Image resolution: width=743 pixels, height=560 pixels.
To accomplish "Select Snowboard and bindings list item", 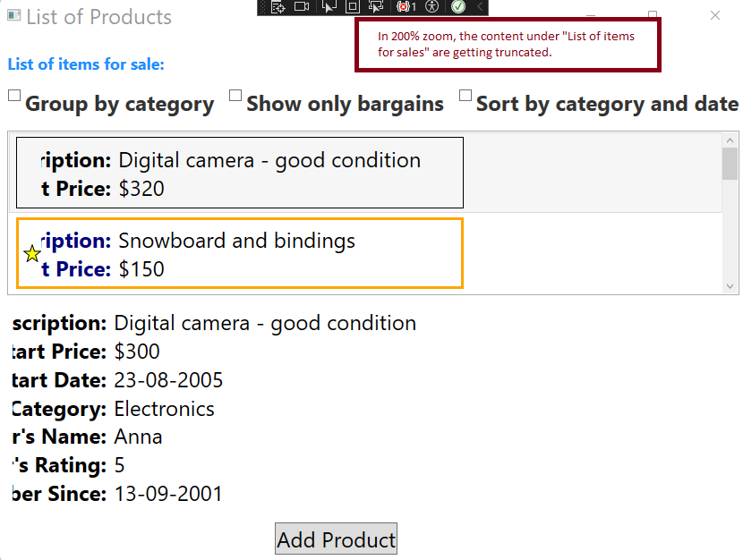I will pos(365,253).
